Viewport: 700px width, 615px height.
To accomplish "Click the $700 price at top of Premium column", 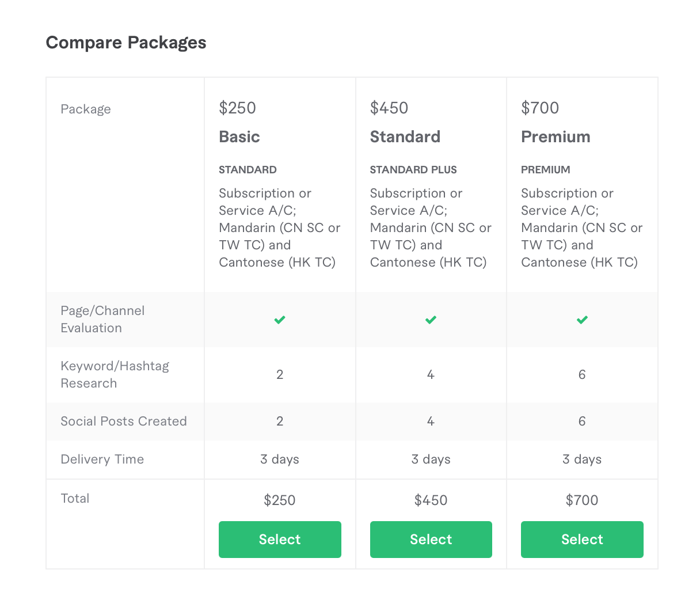I will 540,108.
